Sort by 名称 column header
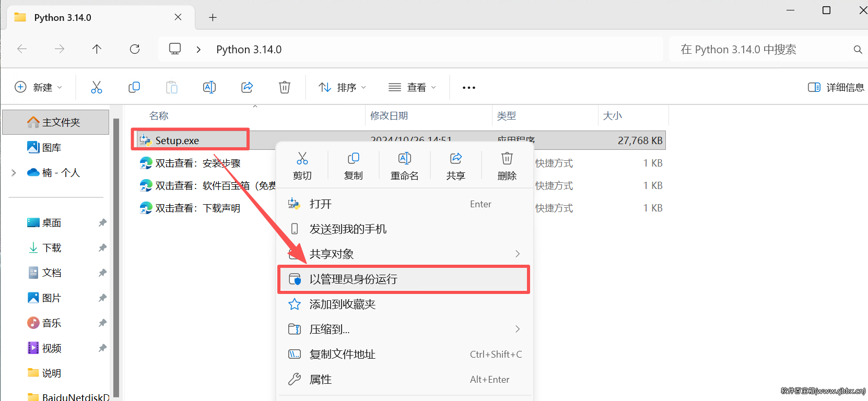This screenshot has width=868, height=401. (159, 116)
